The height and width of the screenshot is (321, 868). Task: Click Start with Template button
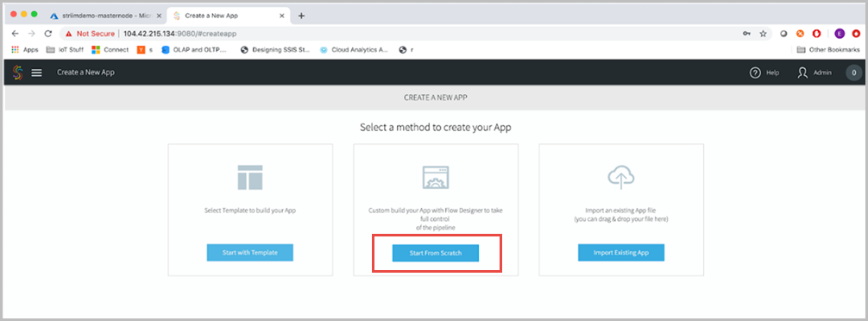pyautogui.click(x=249, y=252)
